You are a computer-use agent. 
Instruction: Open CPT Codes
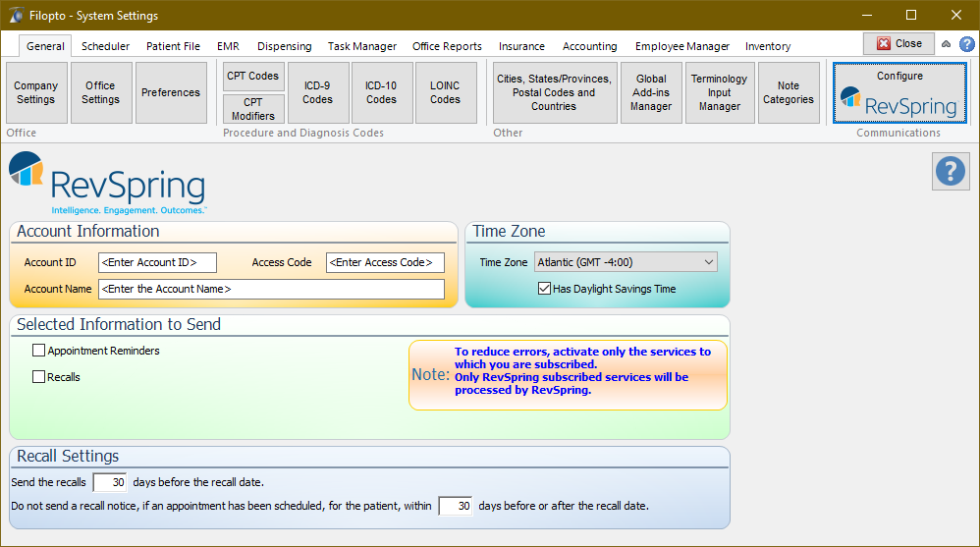[253, 77]
